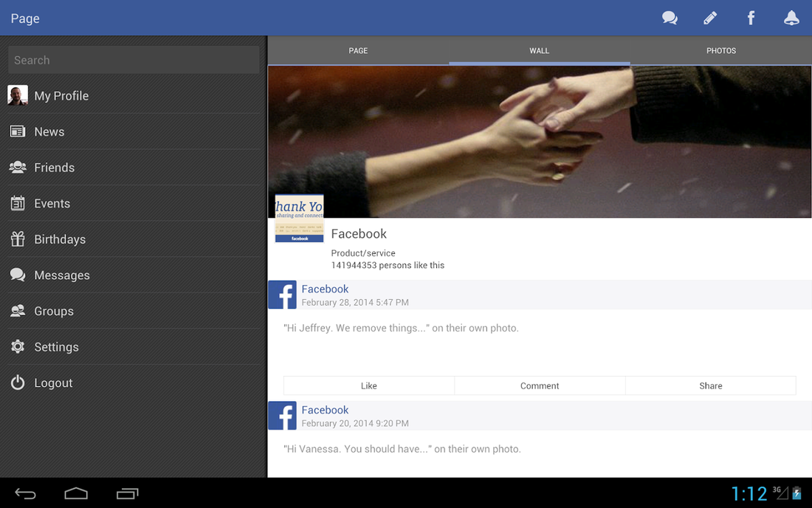Tap the Android back button

tap(25, 493)
